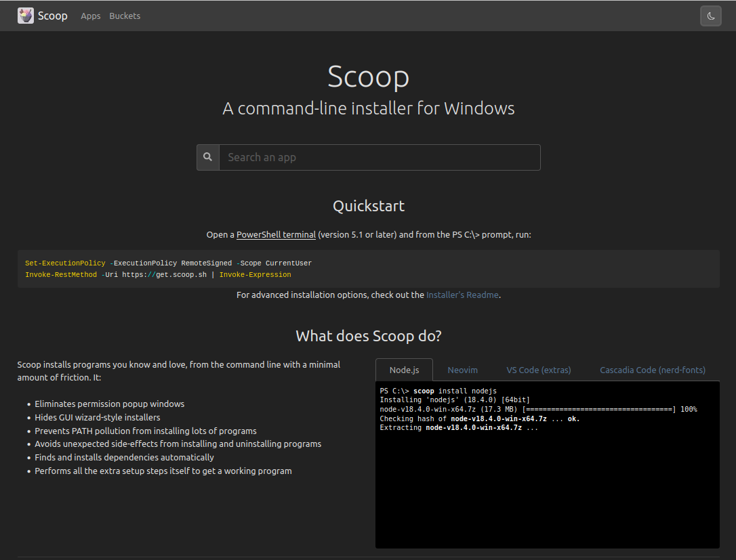736x560 pixels.
Task: Click the "What does Scoop do?" heading
Action: coord(369,336)
